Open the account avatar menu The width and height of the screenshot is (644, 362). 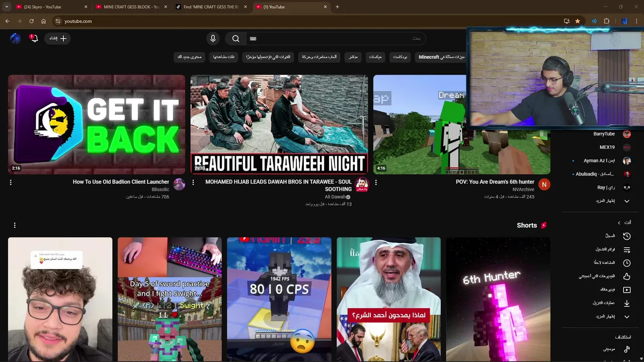click(15, 38)
